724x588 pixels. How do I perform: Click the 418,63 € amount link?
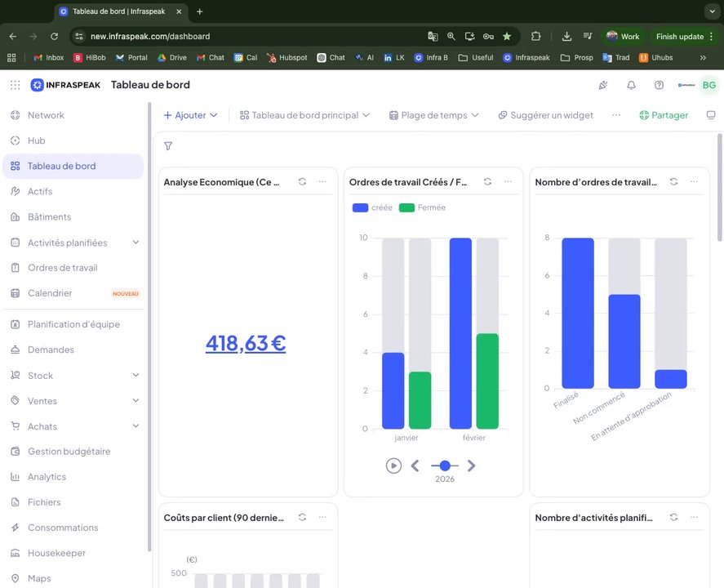point(246,343)
